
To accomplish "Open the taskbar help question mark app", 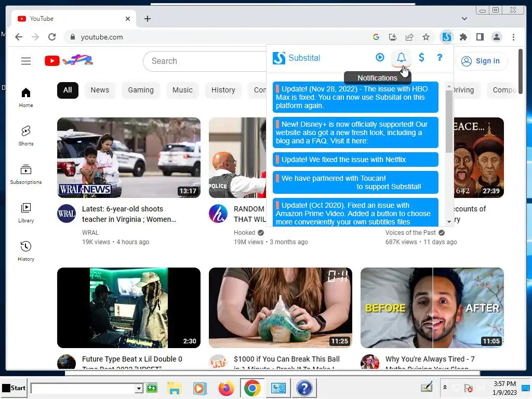I will coord(304,388).
